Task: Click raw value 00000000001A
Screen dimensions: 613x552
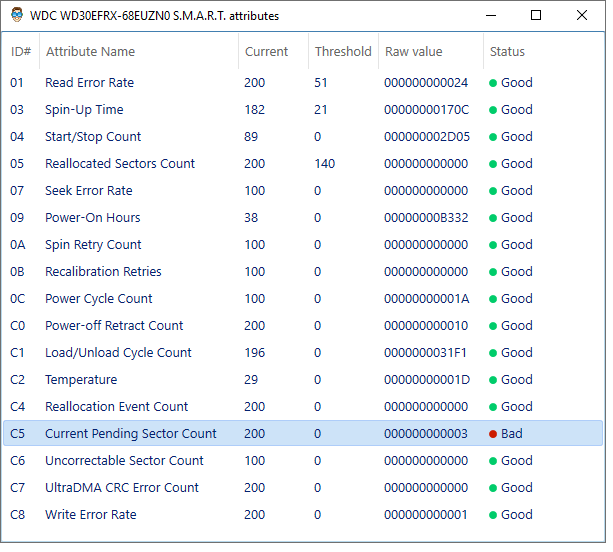Action: point(426,298)
